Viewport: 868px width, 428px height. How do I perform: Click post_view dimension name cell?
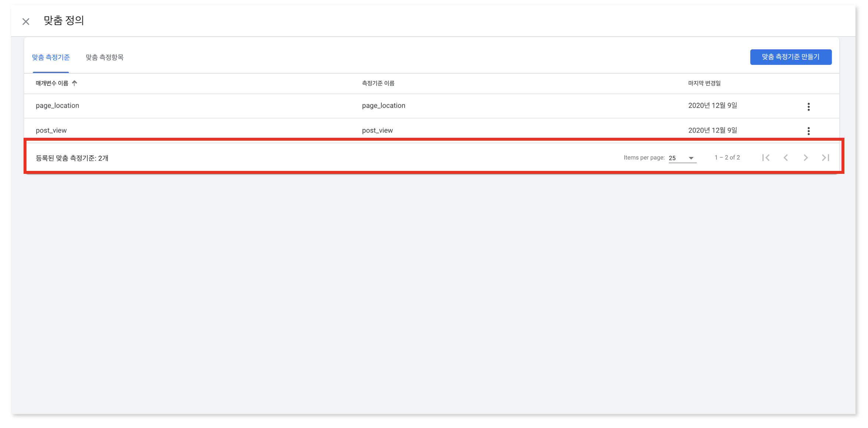pos(377,130)
